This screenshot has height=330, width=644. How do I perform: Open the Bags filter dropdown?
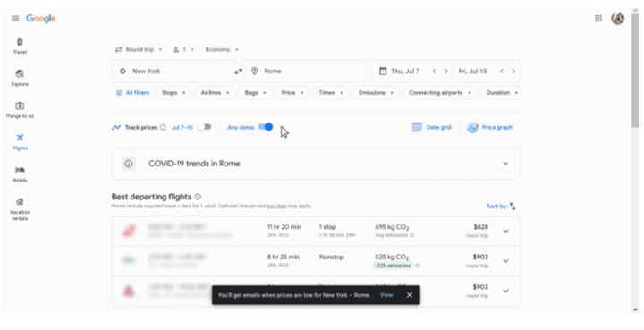click(255, 93)
